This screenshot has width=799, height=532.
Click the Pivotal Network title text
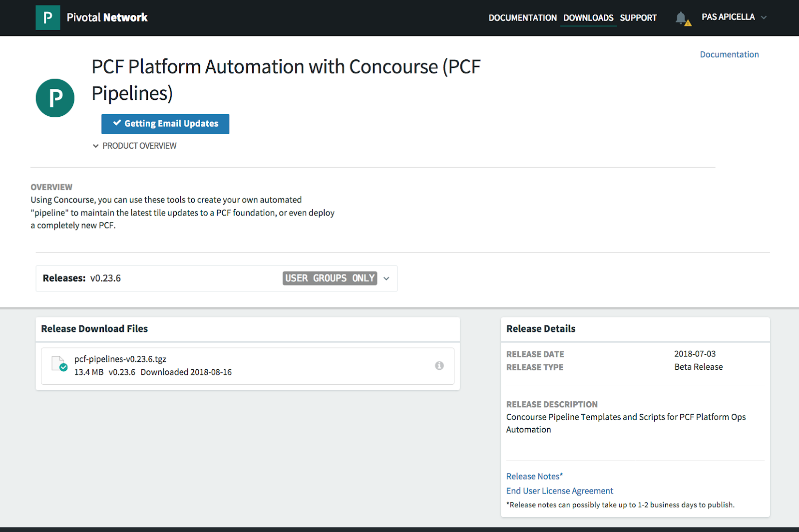point(107,17)
